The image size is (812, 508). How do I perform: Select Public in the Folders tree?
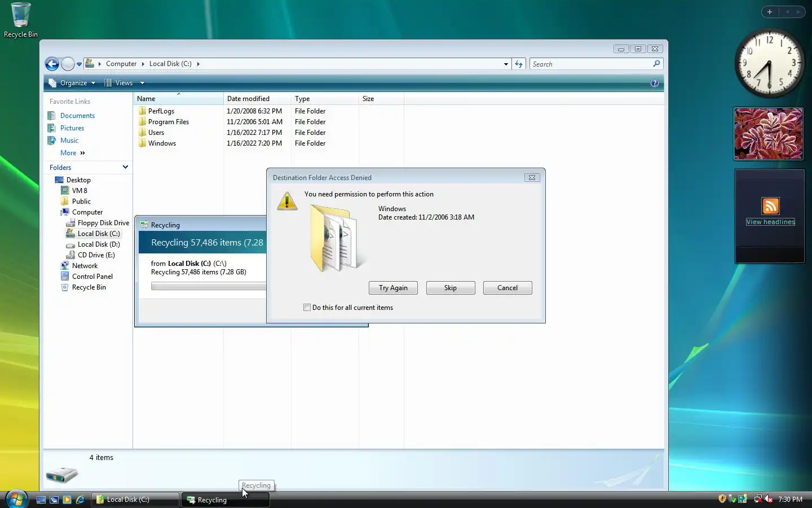[81, 202]
